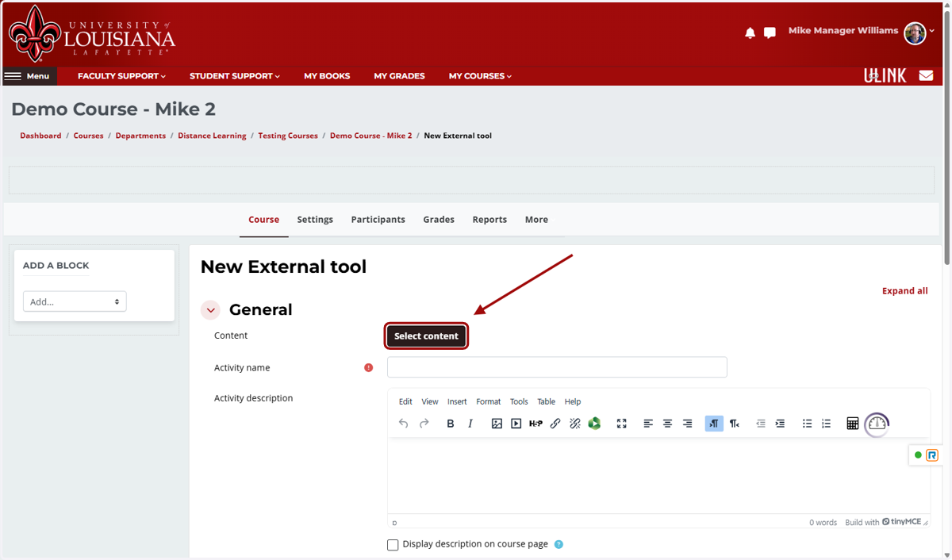Click the redo icon in the editor

click(x=424, y=424)
